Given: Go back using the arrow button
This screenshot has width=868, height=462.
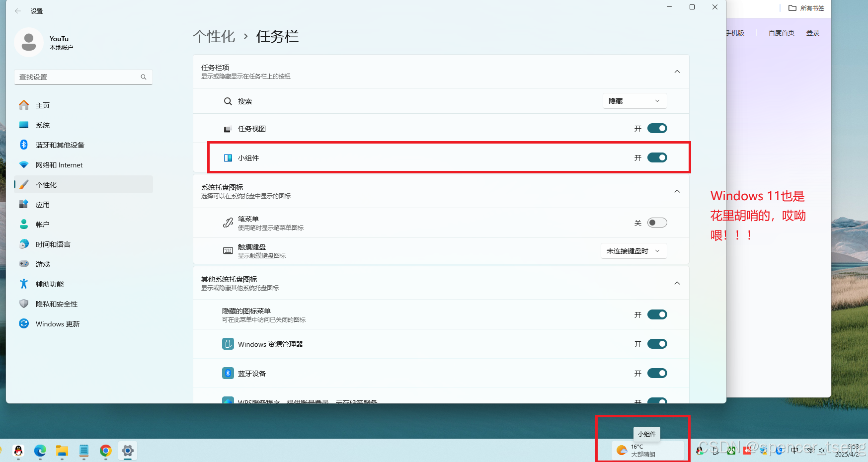Looking at the screenshot, I should [17, 10].
